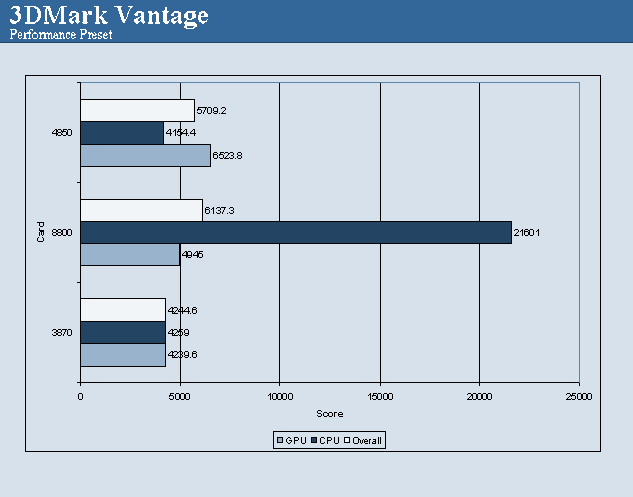Click the 5709.2 data label
633x497 pixels.
[211, 111]
